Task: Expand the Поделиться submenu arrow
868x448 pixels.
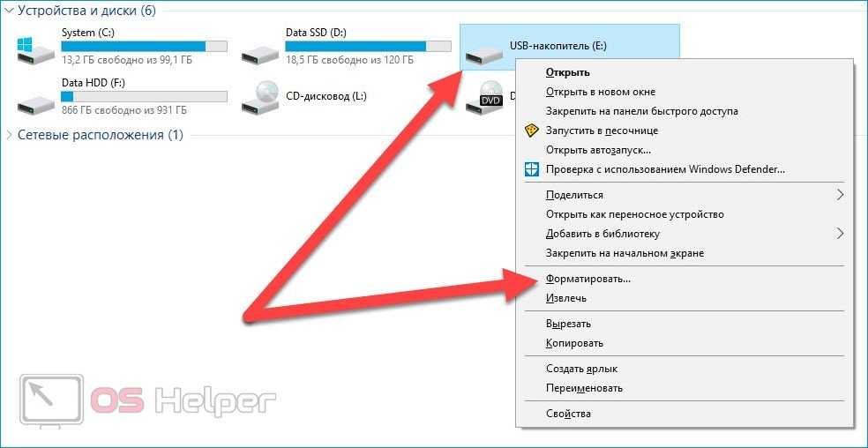Action: 840,194
